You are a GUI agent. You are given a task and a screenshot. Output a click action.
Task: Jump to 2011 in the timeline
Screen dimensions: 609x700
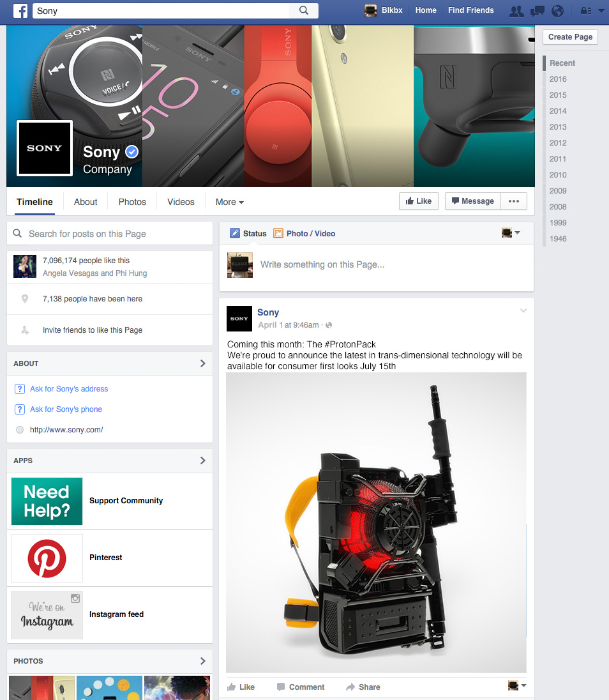pyautogui.click(x=558, y=159)
